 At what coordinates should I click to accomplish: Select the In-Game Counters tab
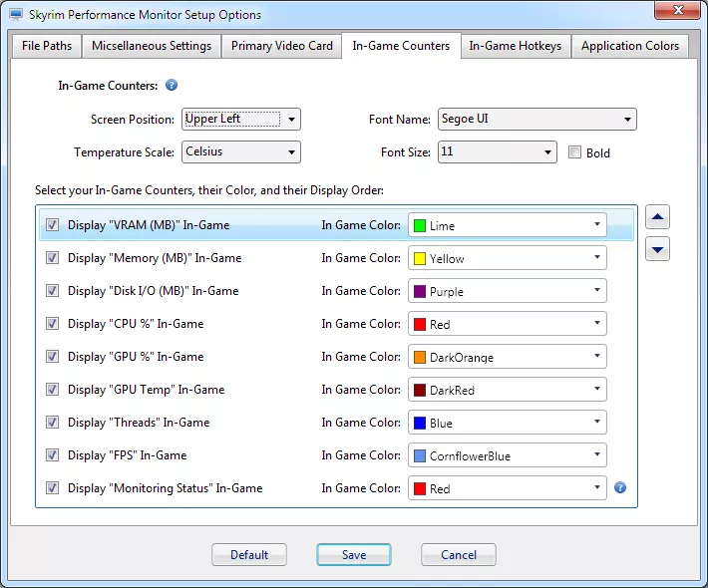(401, 46)
